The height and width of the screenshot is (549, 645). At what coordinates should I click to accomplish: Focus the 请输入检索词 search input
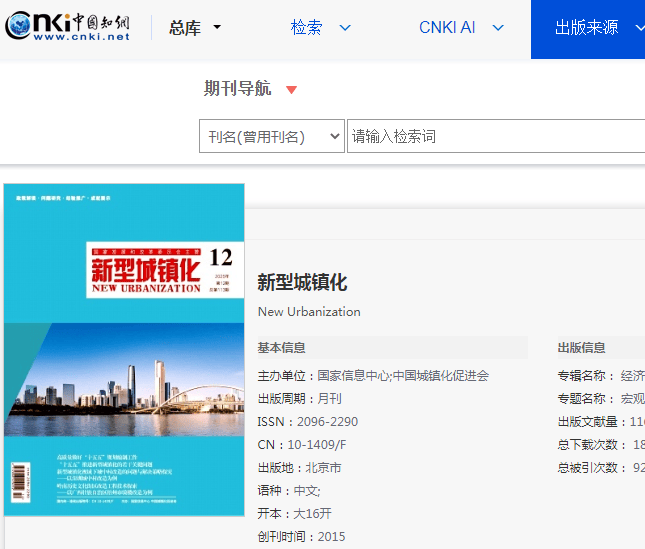496,136
